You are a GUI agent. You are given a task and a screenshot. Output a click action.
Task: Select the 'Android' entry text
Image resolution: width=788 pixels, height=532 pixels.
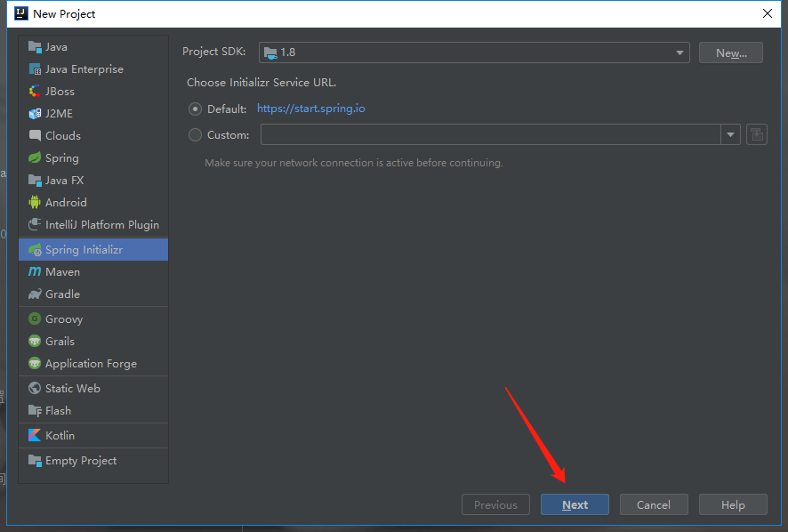66,202
